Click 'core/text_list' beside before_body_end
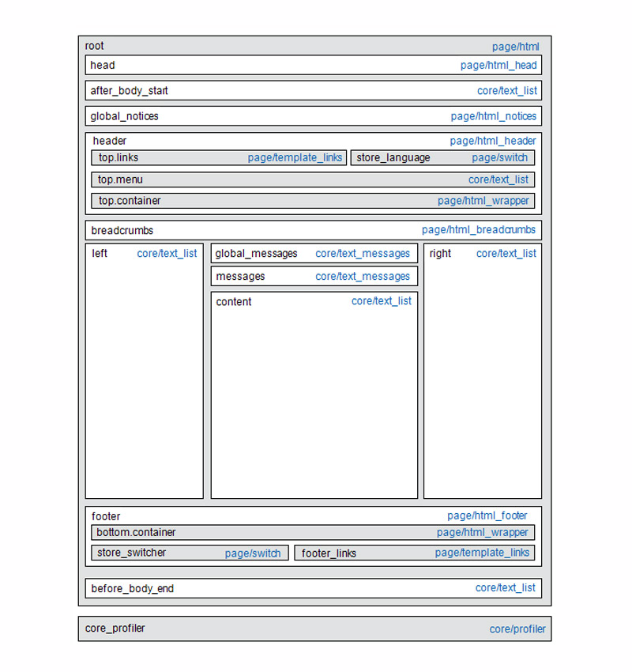632x672 pixels. coord(506,588)
